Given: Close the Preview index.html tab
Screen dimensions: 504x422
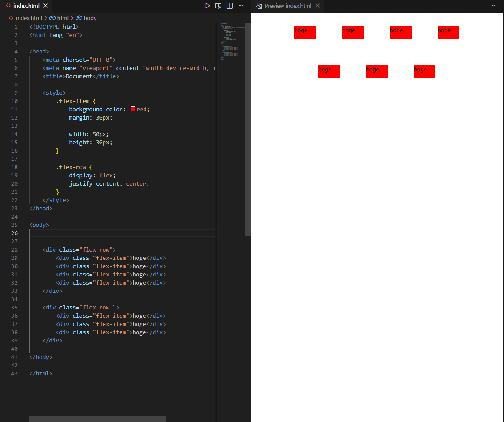Looking at the screenshot, I should pyautogui.click(x=317, y=6).
